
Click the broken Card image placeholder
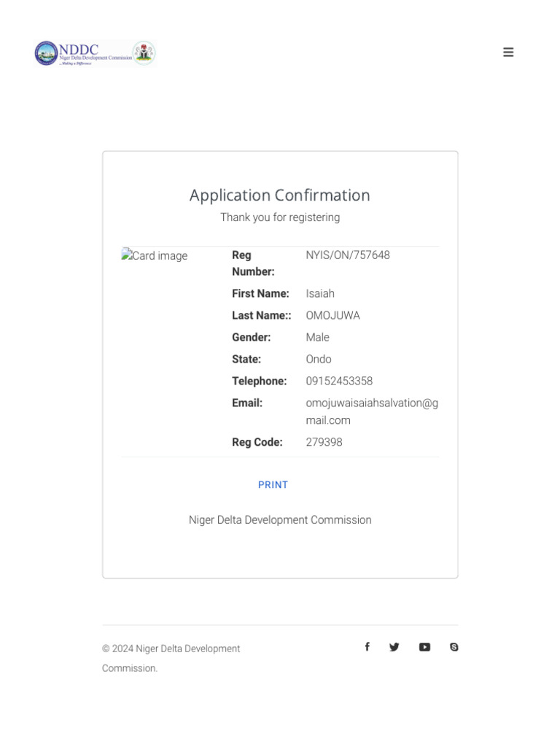155,255
